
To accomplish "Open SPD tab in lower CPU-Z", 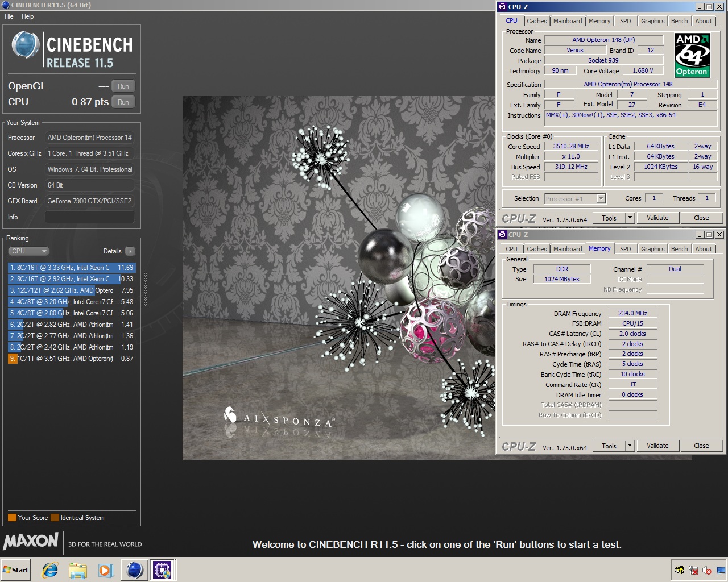I will 626,249.
